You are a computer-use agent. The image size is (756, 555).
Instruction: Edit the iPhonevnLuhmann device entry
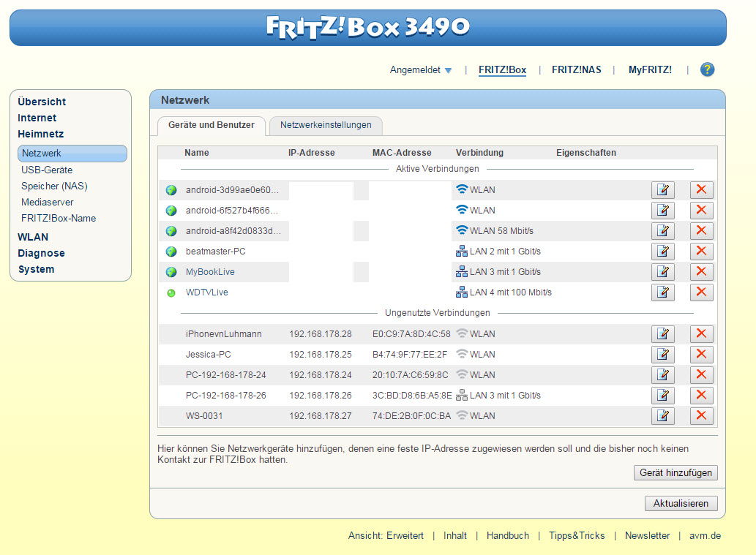click(x=663, y=334)
